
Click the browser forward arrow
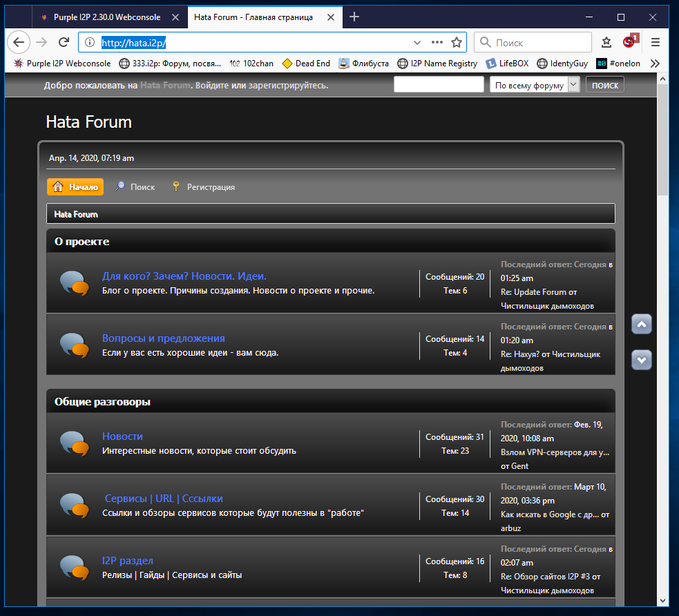(x=41, y=42)
